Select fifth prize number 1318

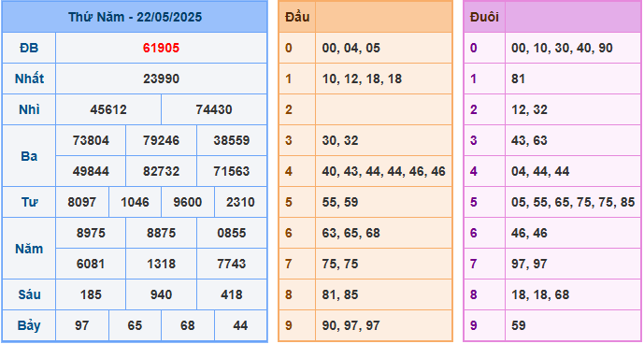click(x=161, y=264)
